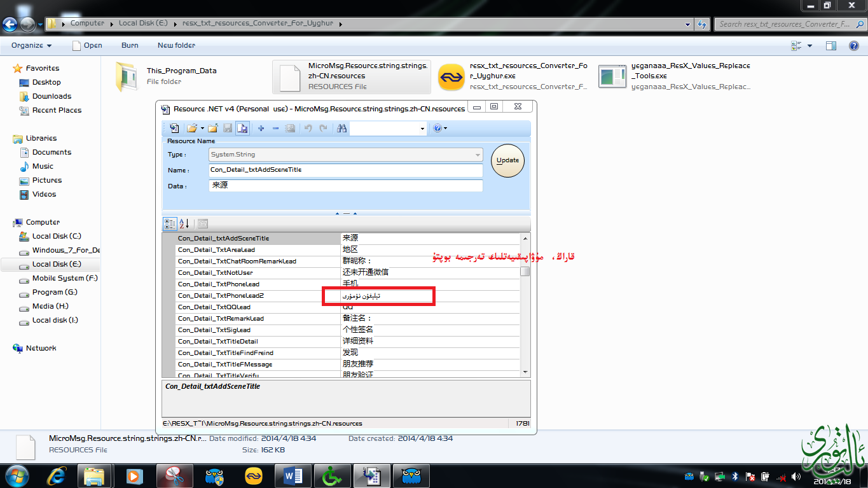Click the minus remove resource icon

275,128
